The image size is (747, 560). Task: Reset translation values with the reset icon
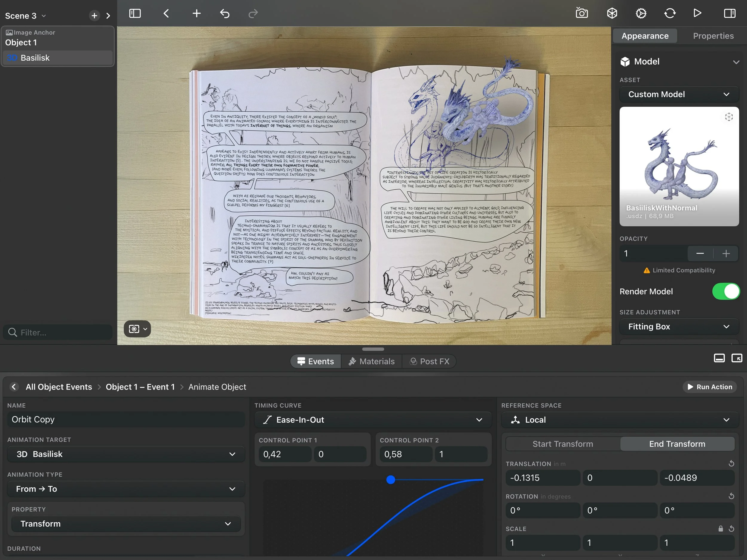731,464
